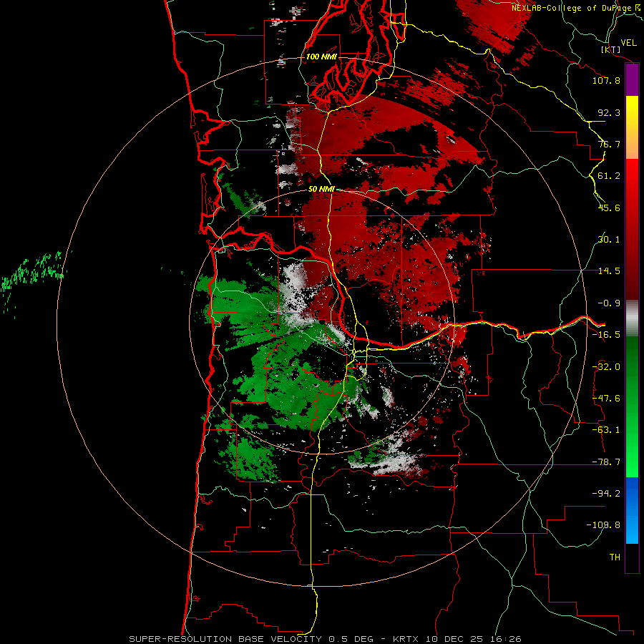Screen dimensions: 644x644
Task: Click the -0.9 velocity scale value
Action: point(609,303)
